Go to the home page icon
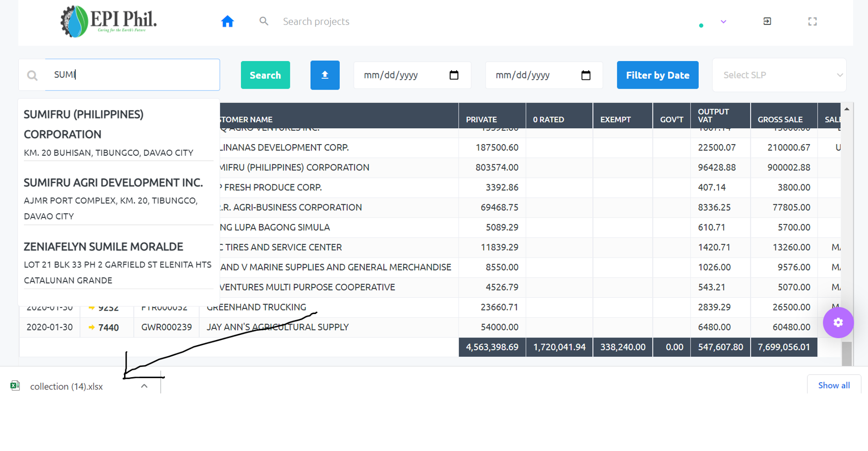Image resolution: width=868 pixels, height=451 pixels. (x=227, y=21)
